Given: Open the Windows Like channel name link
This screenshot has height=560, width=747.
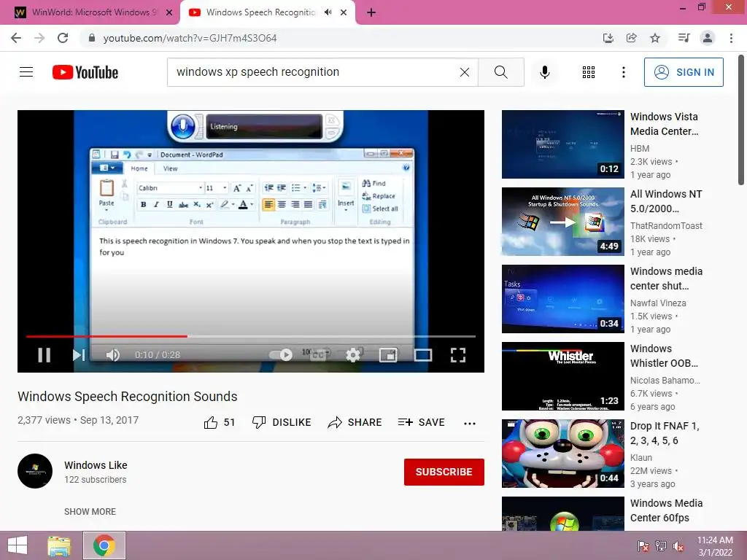Looking at the screenshot, I should point(96,465).
